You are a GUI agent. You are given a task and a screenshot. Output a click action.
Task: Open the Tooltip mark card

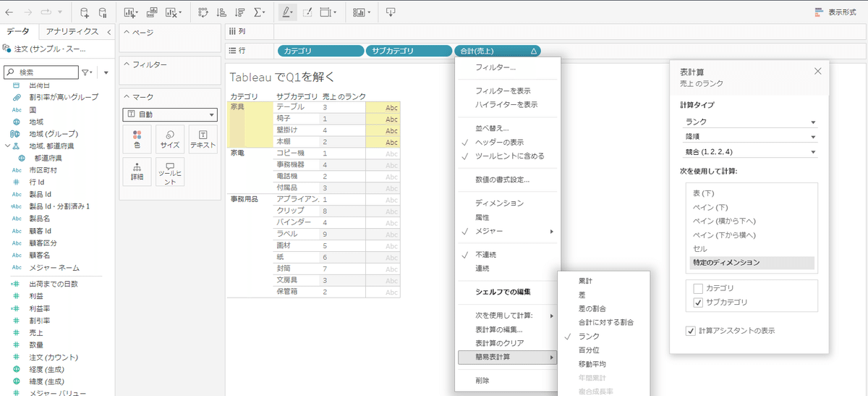(x=170, y=172)
